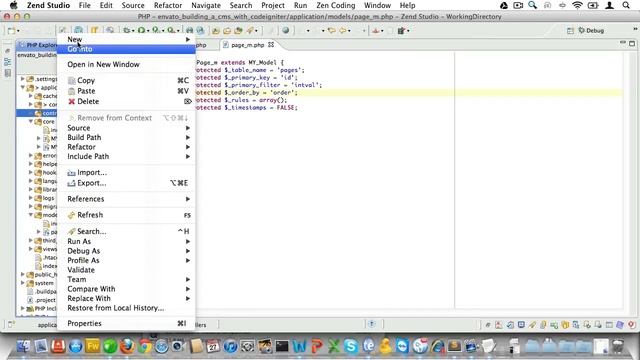Viewport: 640px width, 360px height.
Task: Open Refactor submenu in context menu
Action: [x=126, y=147]
